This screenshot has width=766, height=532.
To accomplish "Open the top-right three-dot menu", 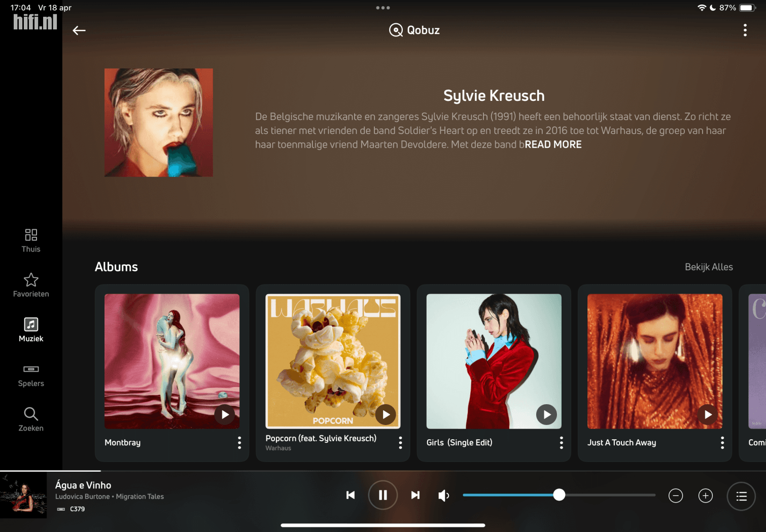I will [x=745, y=30].
